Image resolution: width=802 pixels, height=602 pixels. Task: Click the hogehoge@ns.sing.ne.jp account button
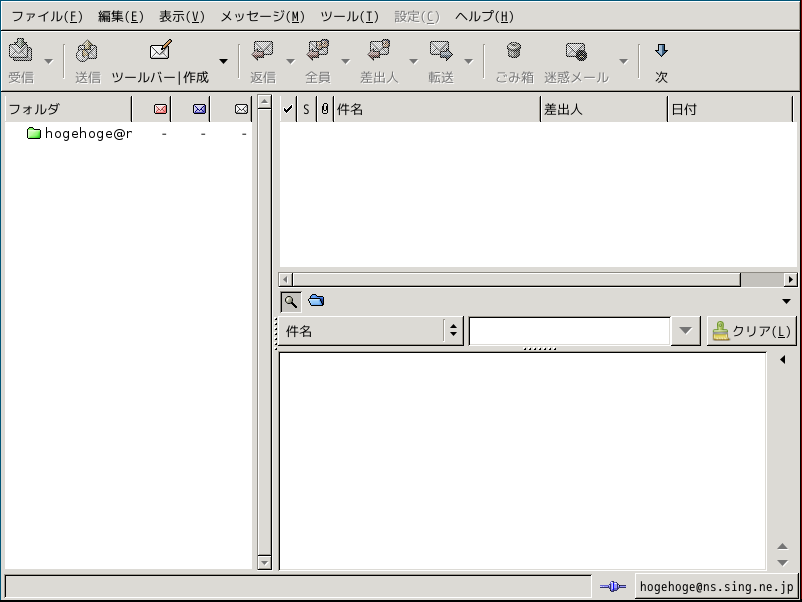[x=716, y=586]
